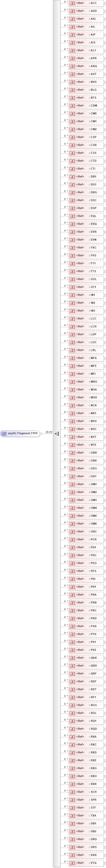Select the ': ORC' reference label
Viewport: 106px width, 868px height.
point(93,532)
